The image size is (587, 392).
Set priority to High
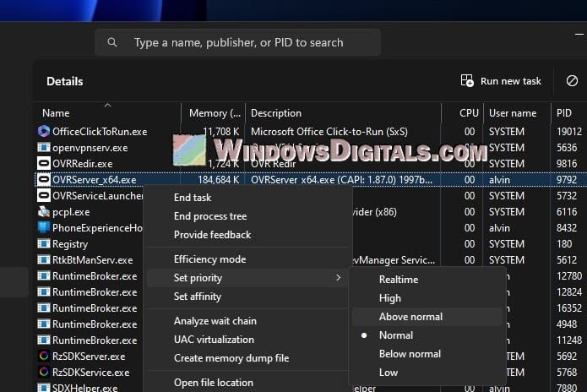[389, 298]
